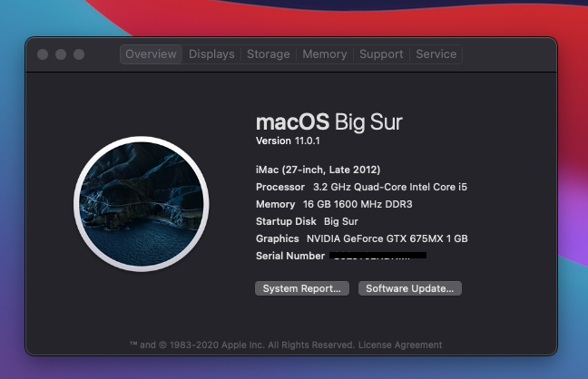This screenshot has height=379, width=588.
Task: Open the Service tab
Action: tap(436, 54)
